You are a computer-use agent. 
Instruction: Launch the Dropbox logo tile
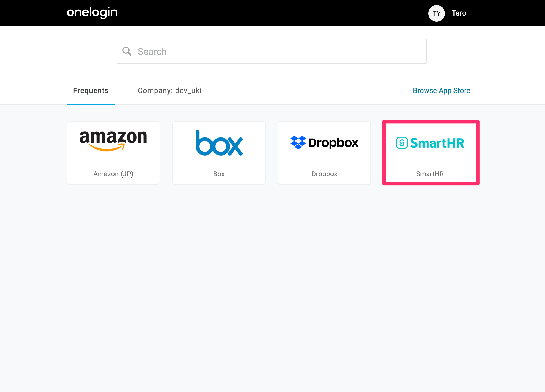point(324,142)
